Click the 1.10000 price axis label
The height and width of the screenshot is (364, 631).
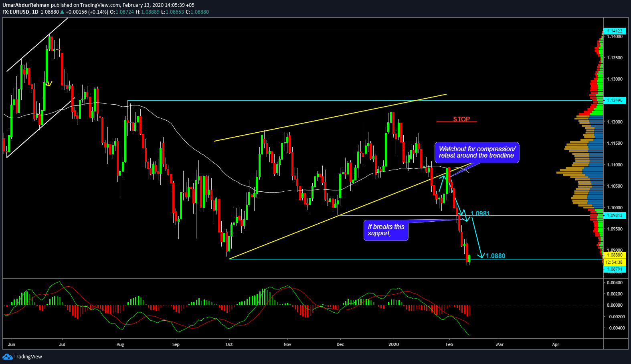(615, 208)
